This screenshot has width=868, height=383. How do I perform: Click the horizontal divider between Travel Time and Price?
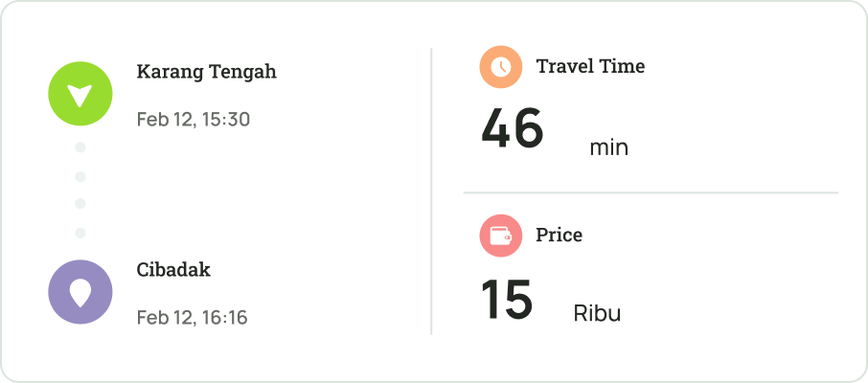point(651,192)
